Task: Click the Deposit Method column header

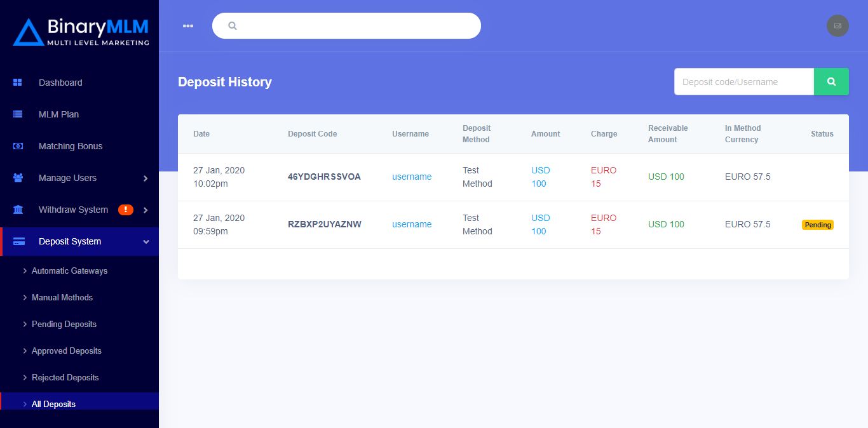Action: pos(477,134)
